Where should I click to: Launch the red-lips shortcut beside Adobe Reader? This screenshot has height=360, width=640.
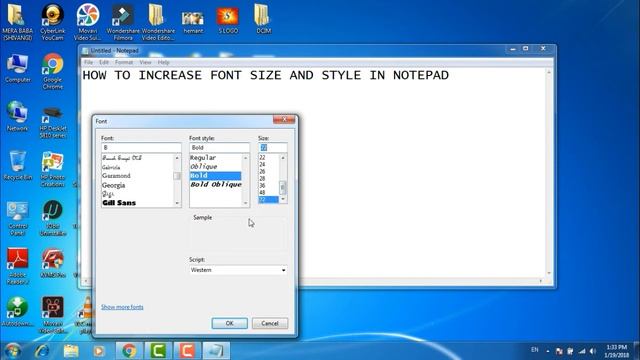(52, 263)
